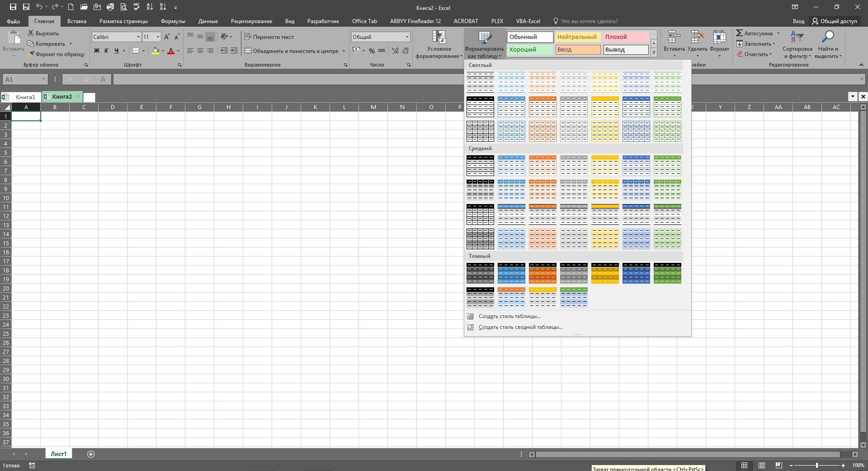This screenshot has height=471, width=868.
Task: Increase font size with large A icon
Action: [x=167, y=37]
